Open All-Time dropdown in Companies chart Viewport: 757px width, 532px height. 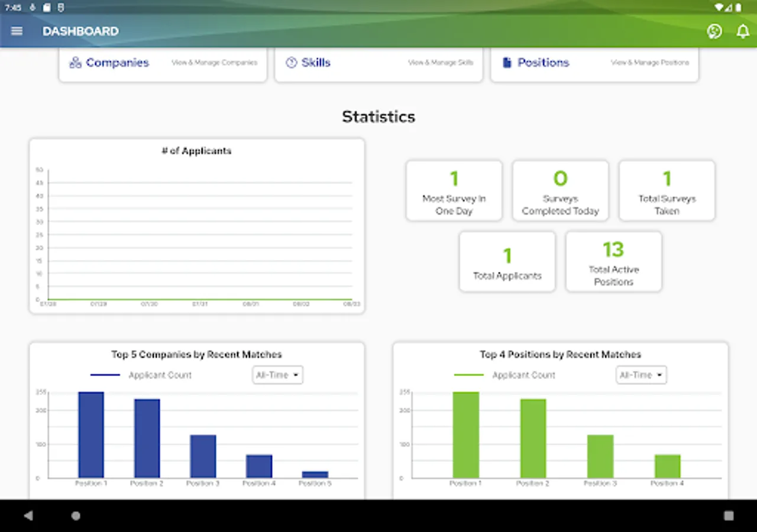pyautogui.click(x=277, y=375)
